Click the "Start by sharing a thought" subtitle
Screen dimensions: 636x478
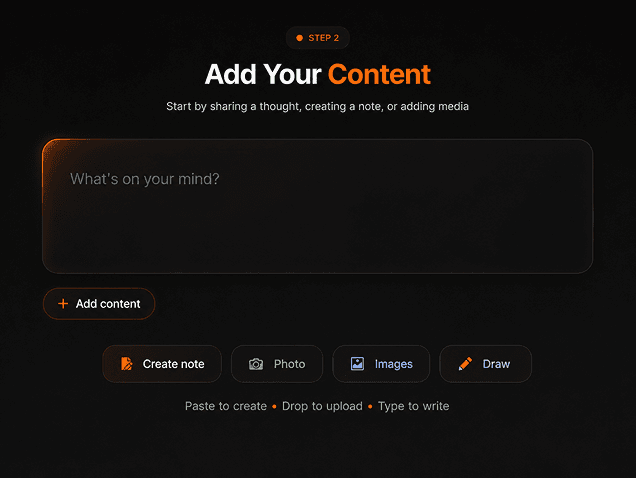pos(318,106)
